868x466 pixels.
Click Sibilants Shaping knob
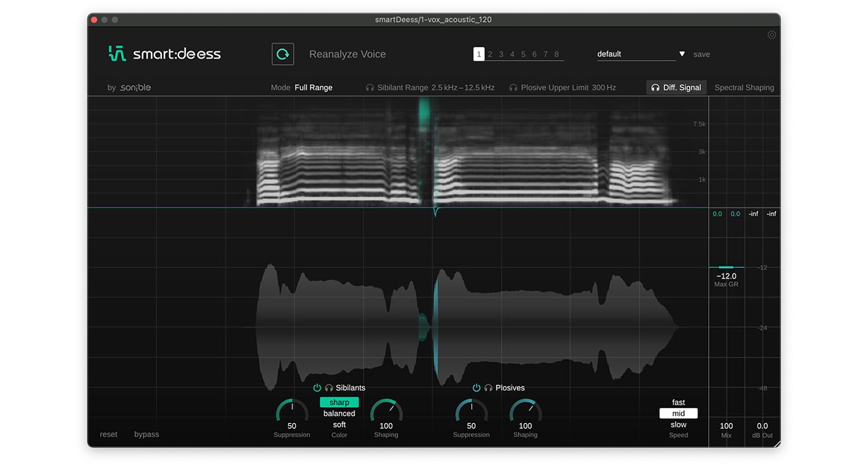point(386,410)
